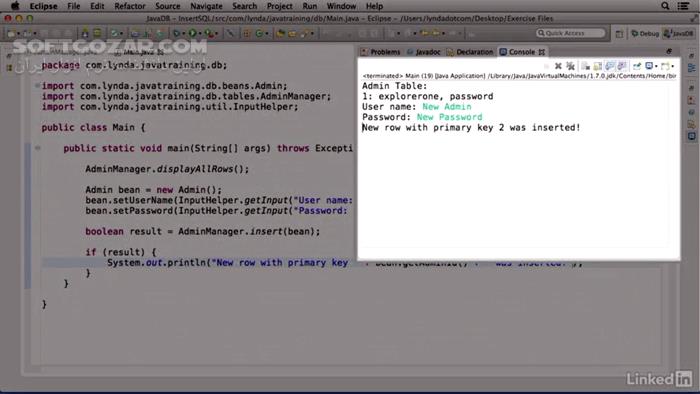Click the Open Type toolbar icon
700x394 pixels.
click(x=280, y=33)
